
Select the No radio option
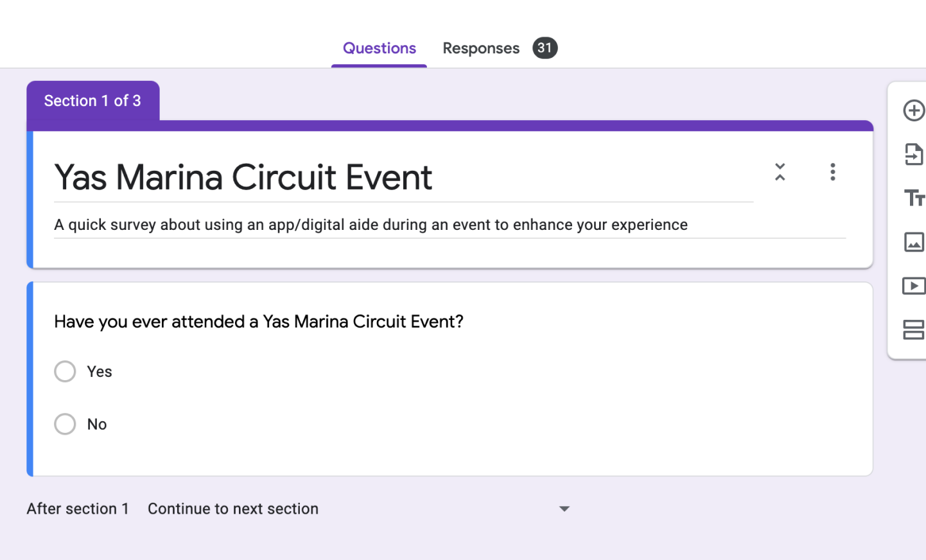65,424
